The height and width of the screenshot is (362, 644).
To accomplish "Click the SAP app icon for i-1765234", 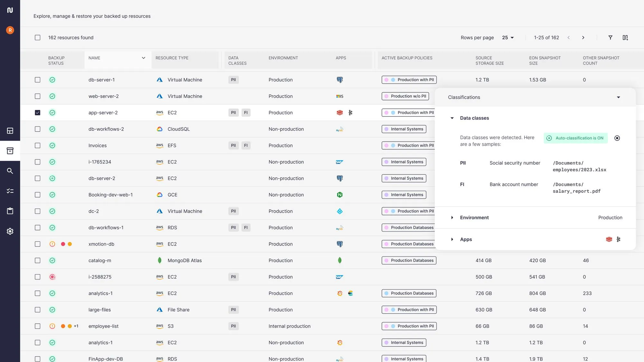I will pos(340,162).
